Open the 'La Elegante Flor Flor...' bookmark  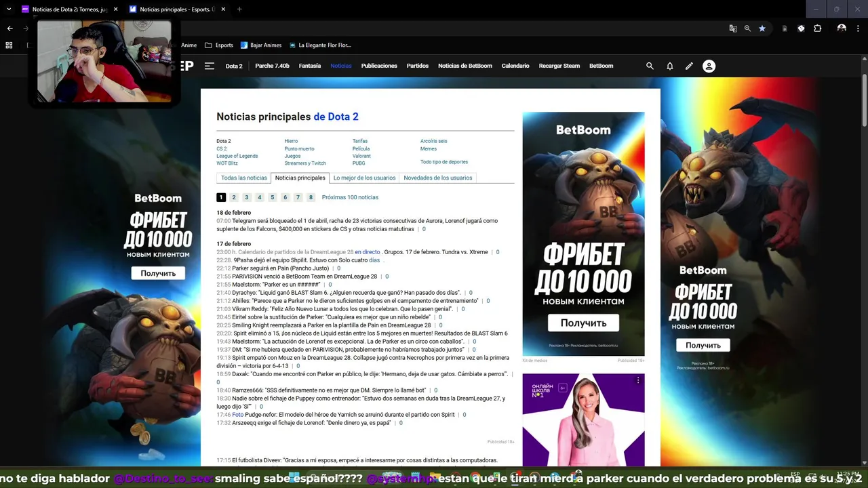point(320,45)
